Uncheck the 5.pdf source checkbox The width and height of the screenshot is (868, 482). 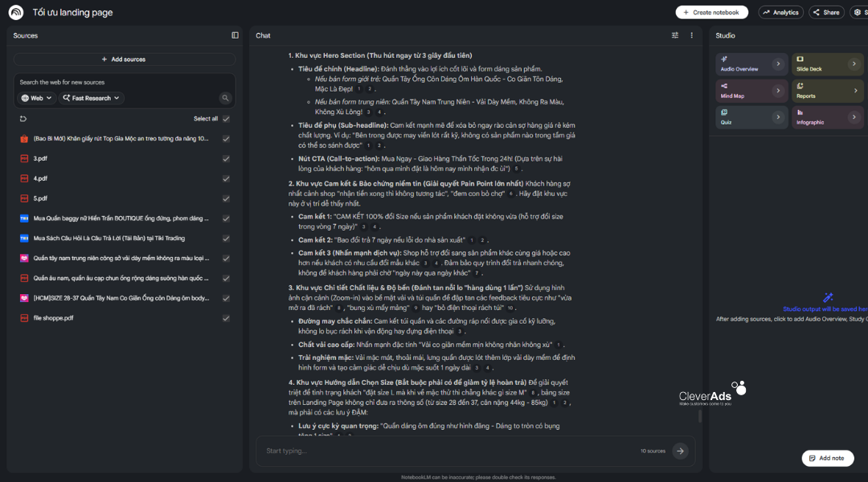(x=226, y=198)
